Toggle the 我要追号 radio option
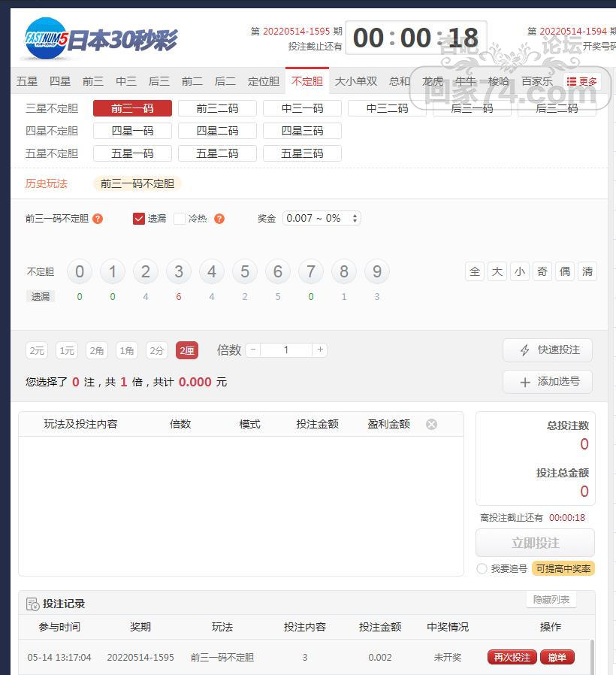Viewport: 616px width, 675px height. [482, 569]
